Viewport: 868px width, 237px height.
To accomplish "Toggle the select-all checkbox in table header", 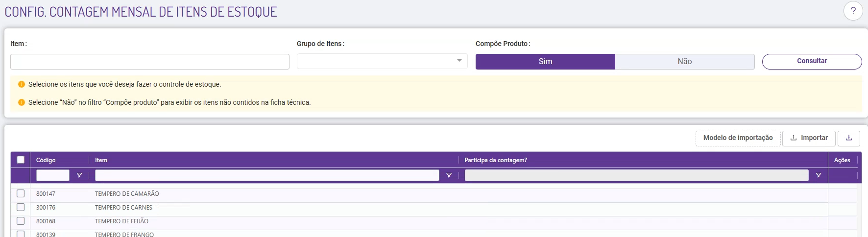I will click(21, 160).
